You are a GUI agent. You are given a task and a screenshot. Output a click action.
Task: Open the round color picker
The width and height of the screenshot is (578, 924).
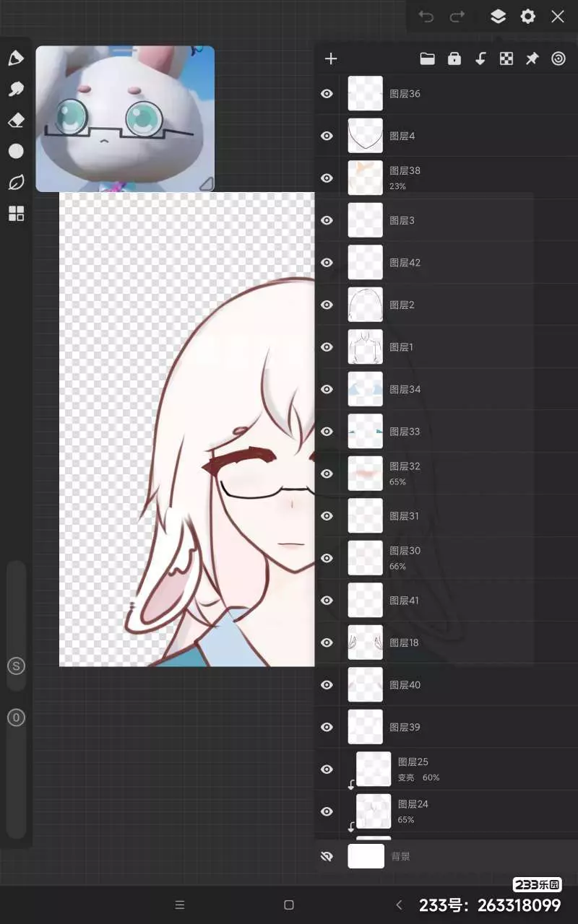(16, 151)
